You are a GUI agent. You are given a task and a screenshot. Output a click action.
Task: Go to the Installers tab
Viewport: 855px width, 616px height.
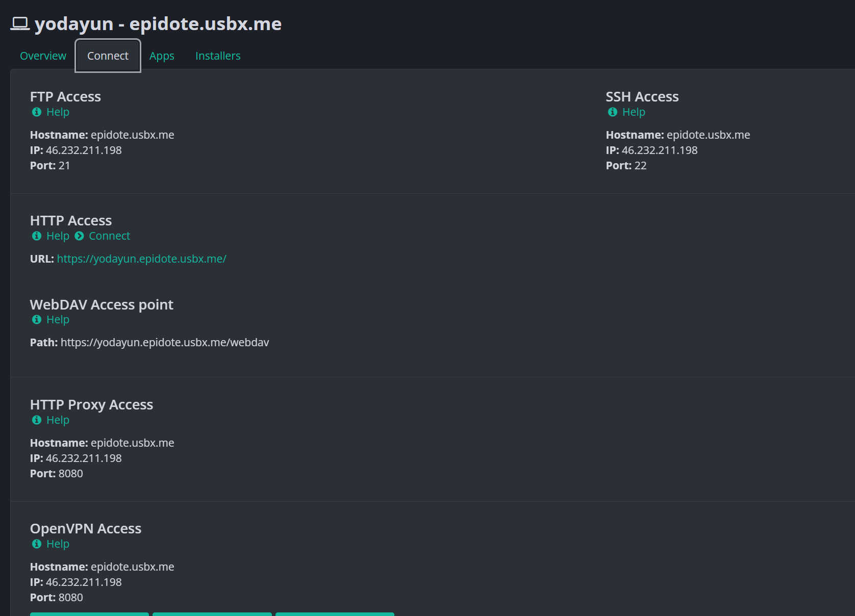click(x=218, y=56)
